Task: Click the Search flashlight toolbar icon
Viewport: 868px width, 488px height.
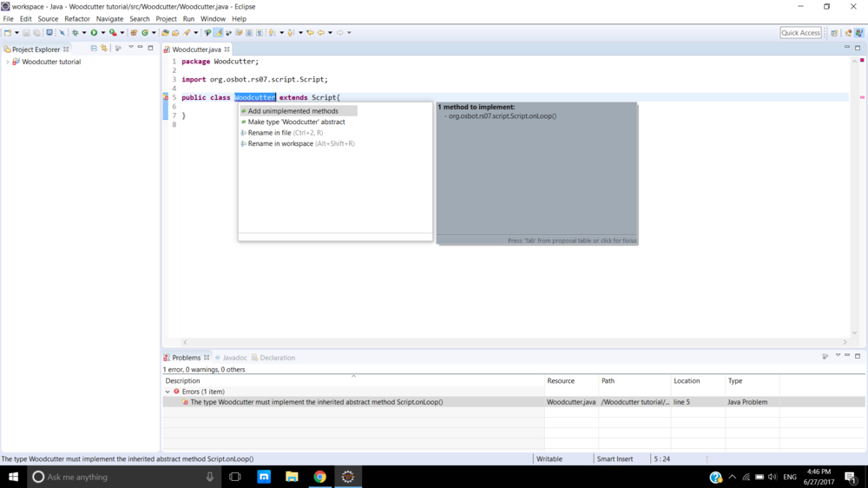Action: (x=187, y=33)
